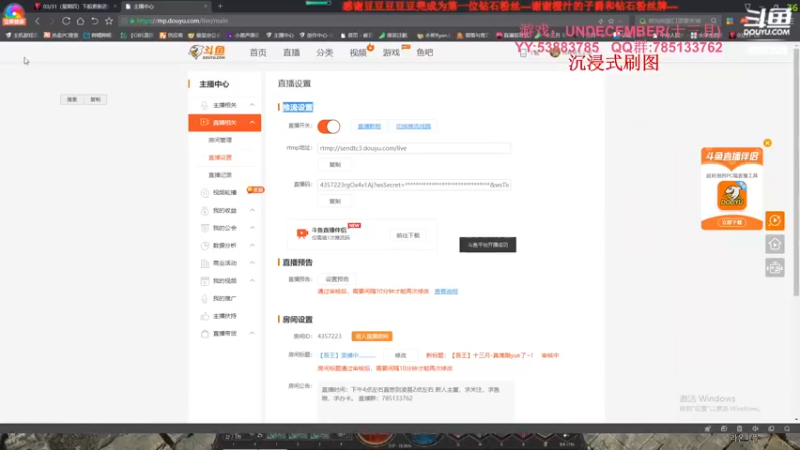Screen dimensions: 800x450
Task: Collapse the 主播相关 sidebar section
Action: [x=252, y=105]
